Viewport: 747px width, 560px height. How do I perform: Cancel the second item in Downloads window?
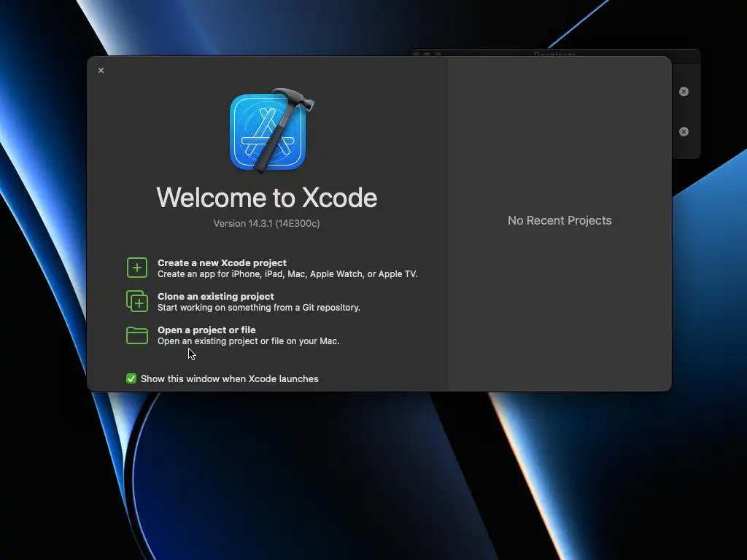[x=684, y=132]
